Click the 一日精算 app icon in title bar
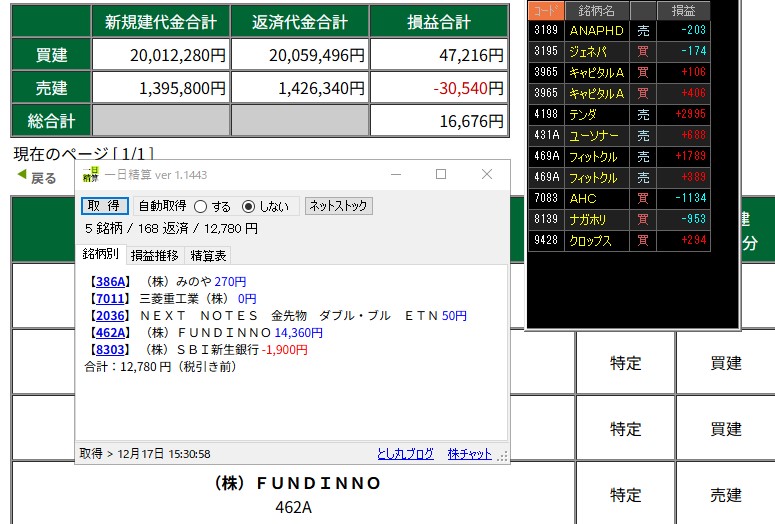Screen dimensions: 775x524 click(90, 175)
